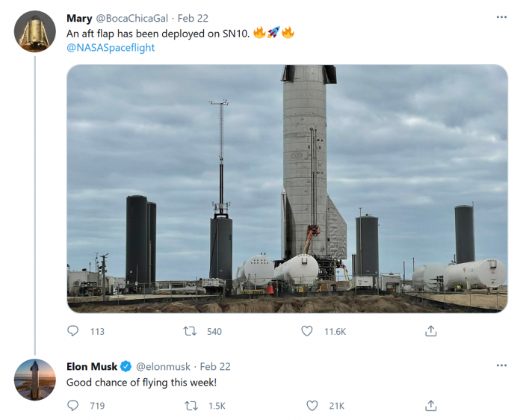
Task: Open Mary's profile via display name
Action: pos(79,18)
